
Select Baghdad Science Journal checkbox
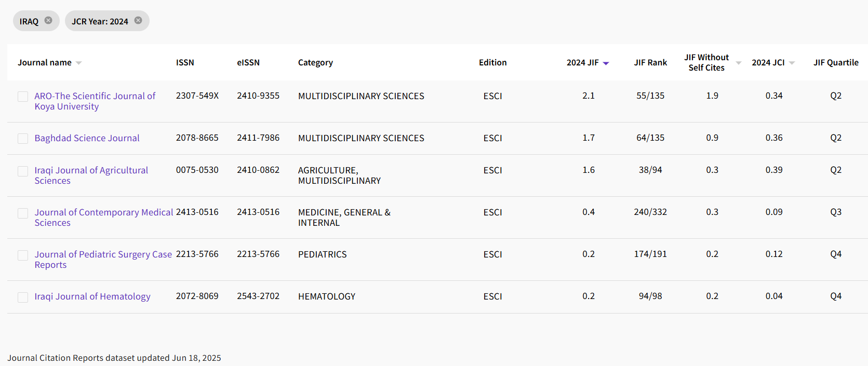(x=23, y=139)
